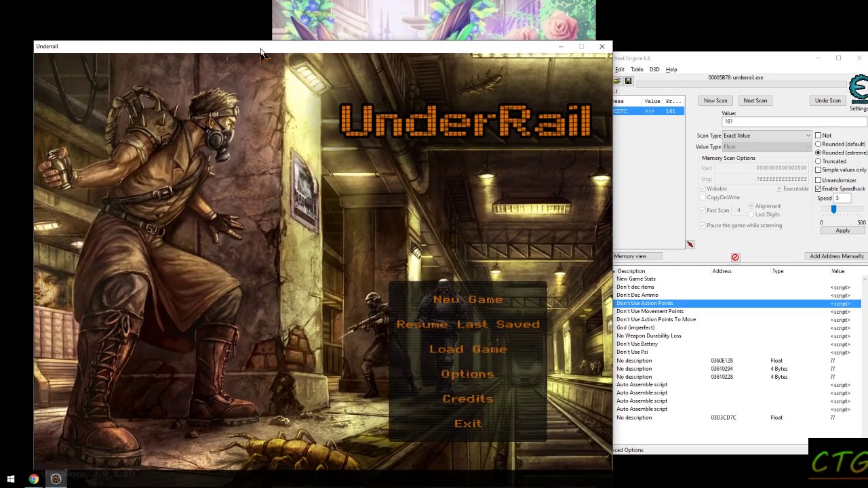Screen dimensions: 868x488
Task: Click the scan Value input field
Action: click(x=793, y=121)
